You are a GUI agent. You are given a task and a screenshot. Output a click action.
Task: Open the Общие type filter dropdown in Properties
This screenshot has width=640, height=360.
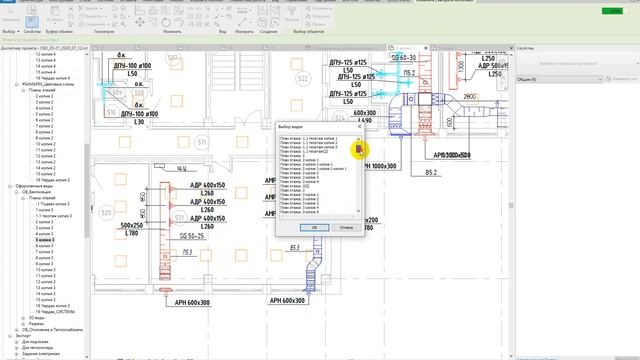560,79
